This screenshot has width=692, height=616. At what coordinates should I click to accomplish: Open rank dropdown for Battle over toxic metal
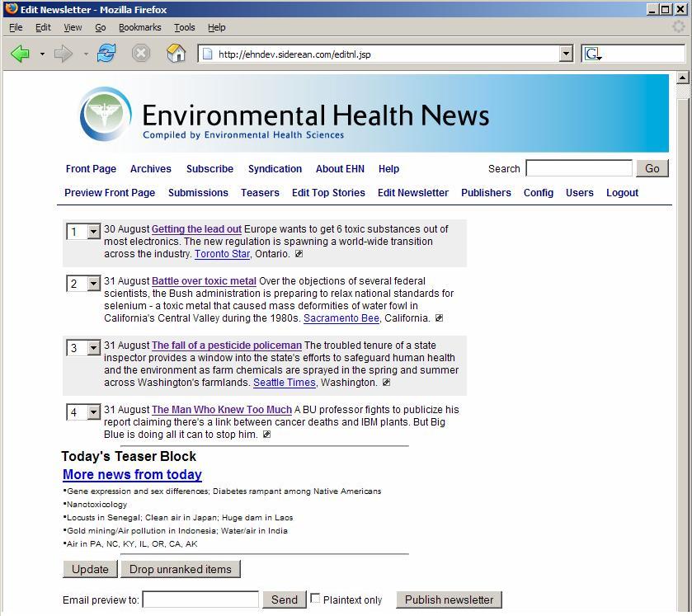pos(93,284)
